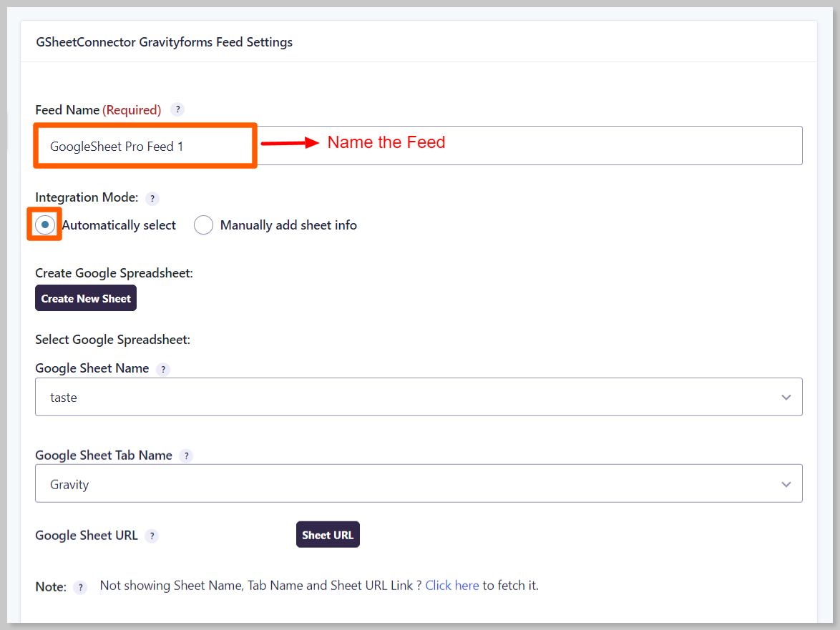Viewport: 840px width, 630px height.
Task: Choose the Manually add sheet info radio button
Action: coord(204,225)
